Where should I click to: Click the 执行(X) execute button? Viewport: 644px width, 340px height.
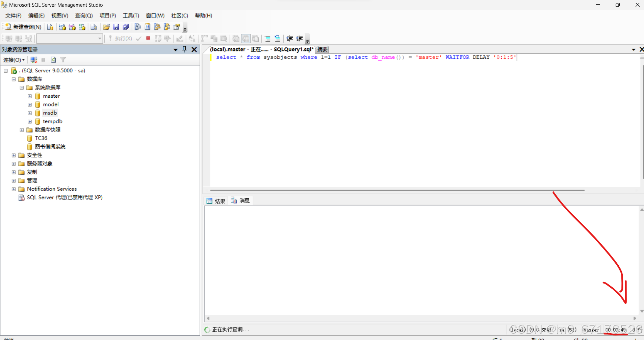click(120, 39)
